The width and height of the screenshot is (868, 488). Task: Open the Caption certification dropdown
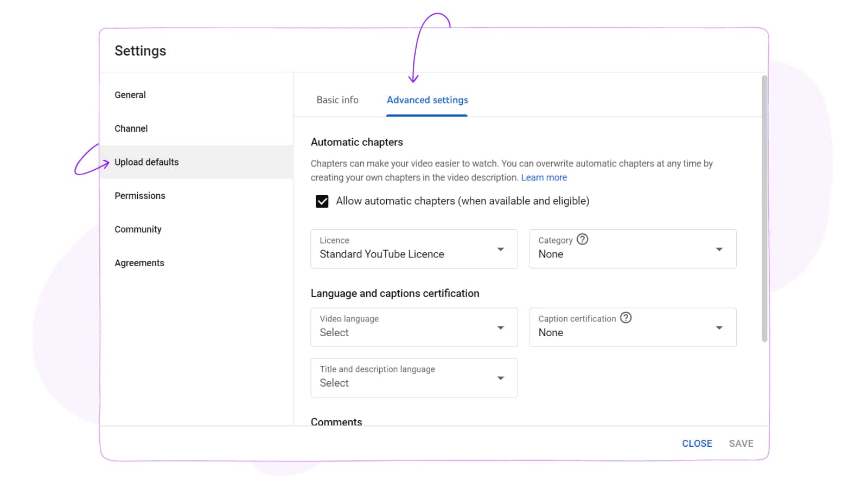(x=633, y=328)
